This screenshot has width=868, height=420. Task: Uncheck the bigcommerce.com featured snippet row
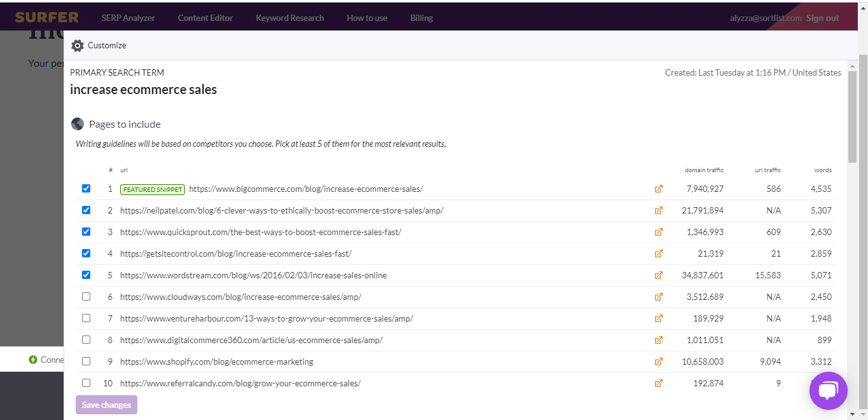(x=86, y=189)
